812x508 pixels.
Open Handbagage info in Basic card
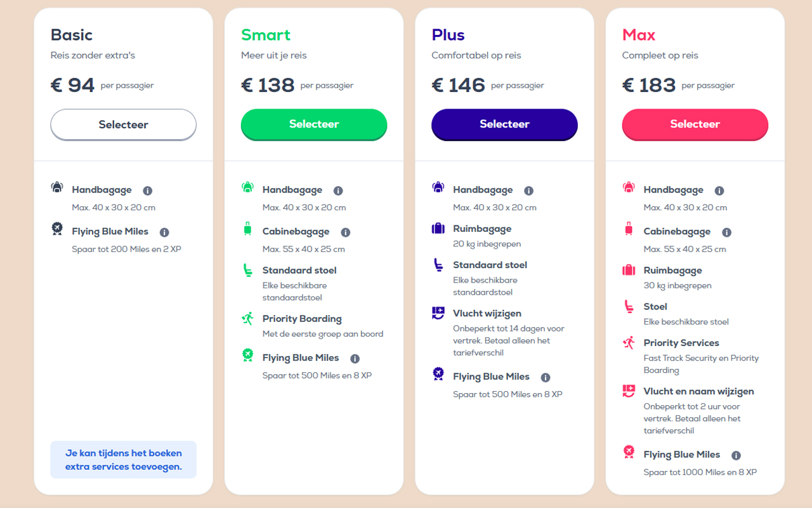[x=148, y=190]
